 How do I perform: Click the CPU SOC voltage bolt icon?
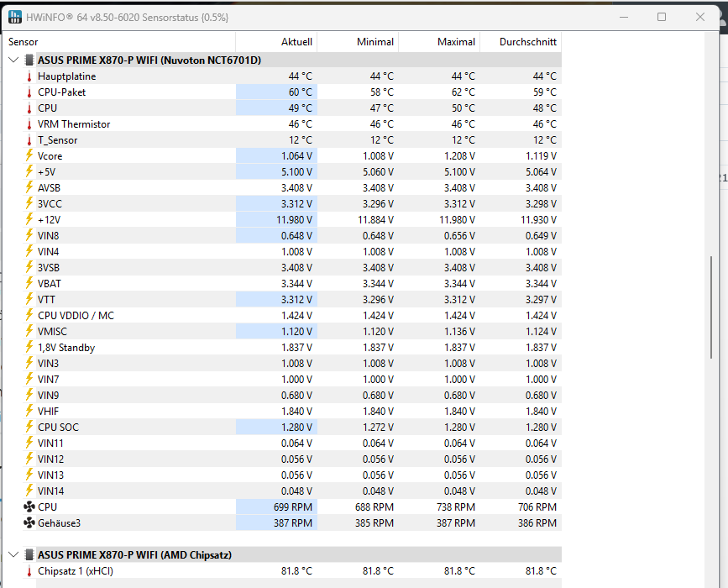[29, 427]
